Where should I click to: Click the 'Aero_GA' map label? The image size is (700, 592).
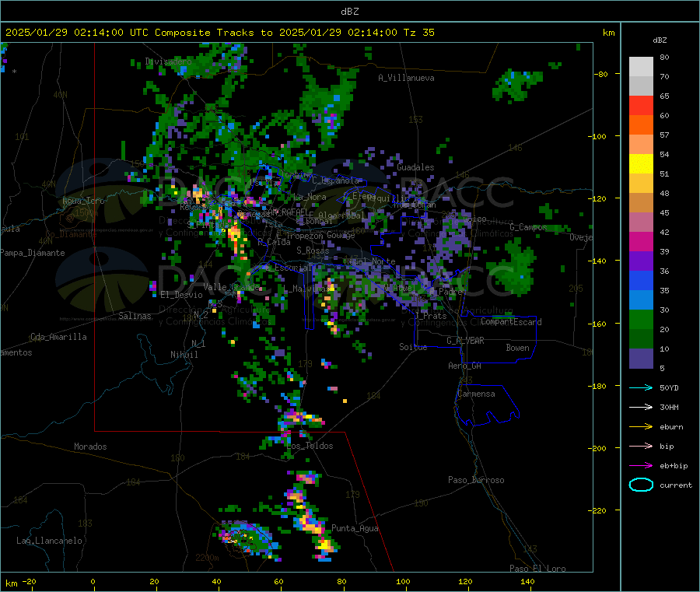pyautogui.click(x=465, y=366)
